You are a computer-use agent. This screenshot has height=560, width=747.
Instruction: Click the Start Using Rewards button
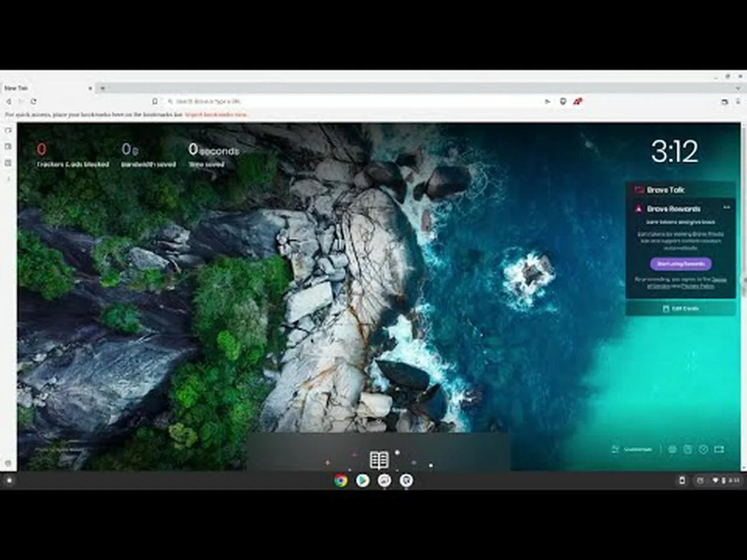point(680,264)
